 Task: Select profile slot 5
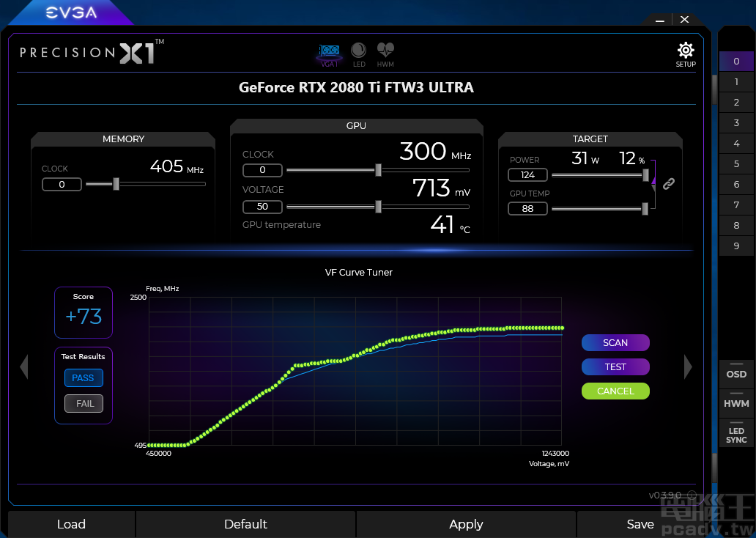tap(736, 163)
